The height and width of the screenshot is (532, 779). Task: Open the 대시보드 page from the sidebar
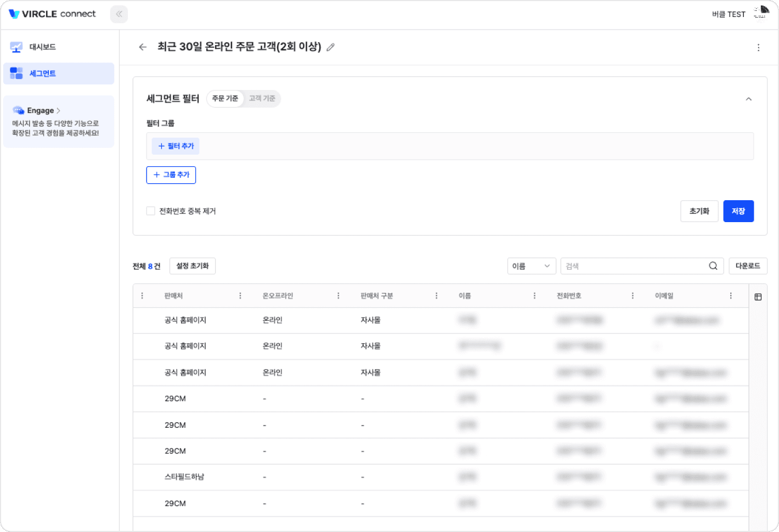point(42,47)
